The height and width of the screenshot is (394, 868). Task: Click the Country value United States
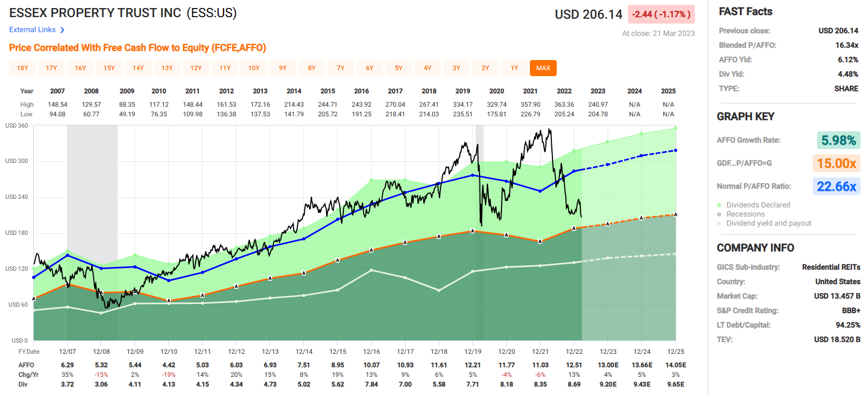pos(838,281)
